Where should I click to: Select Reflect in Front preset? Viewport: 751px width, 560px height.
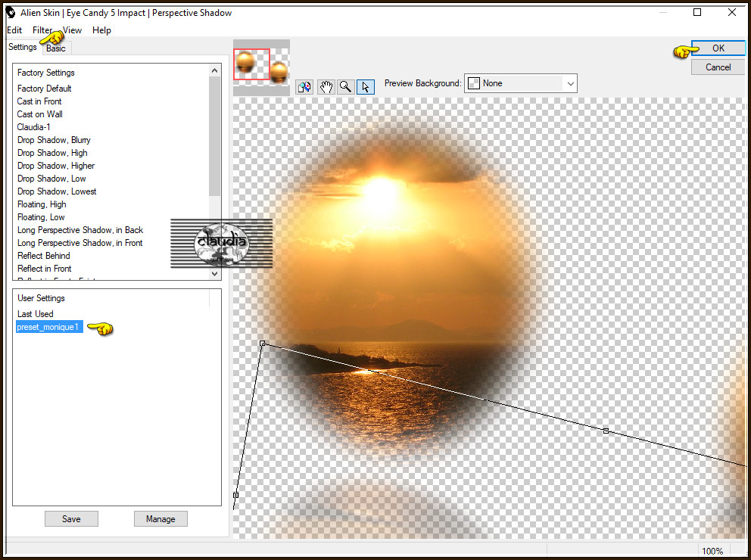[x=44, y=269]
